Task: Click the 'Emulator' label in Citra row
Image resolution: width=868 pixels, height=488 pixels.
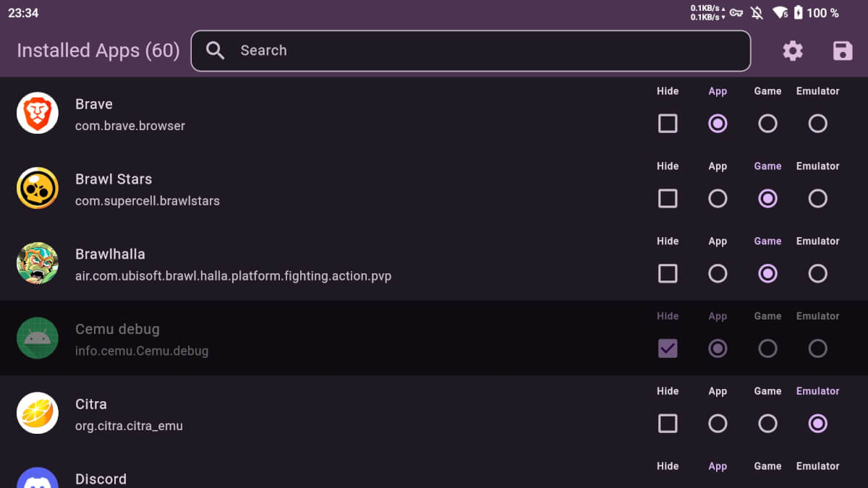Action: [818, 391]
